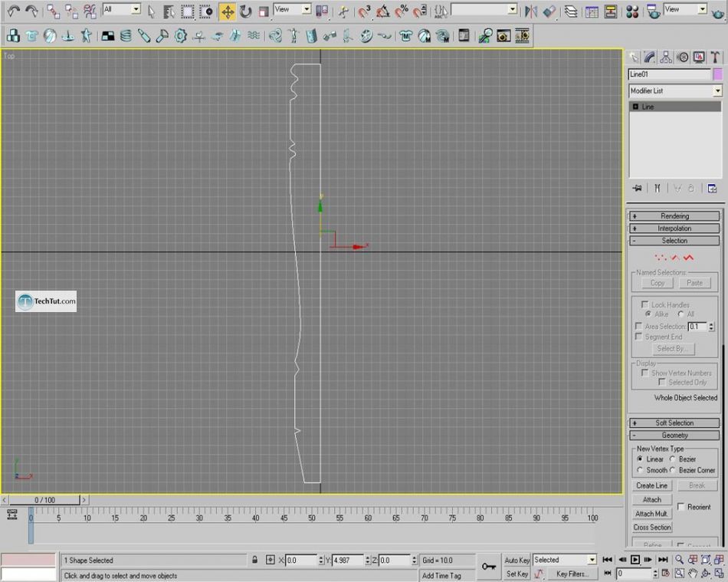Switch to the Create panel tab
Viewport: 728px width, 582px height.
click(633, 58)
